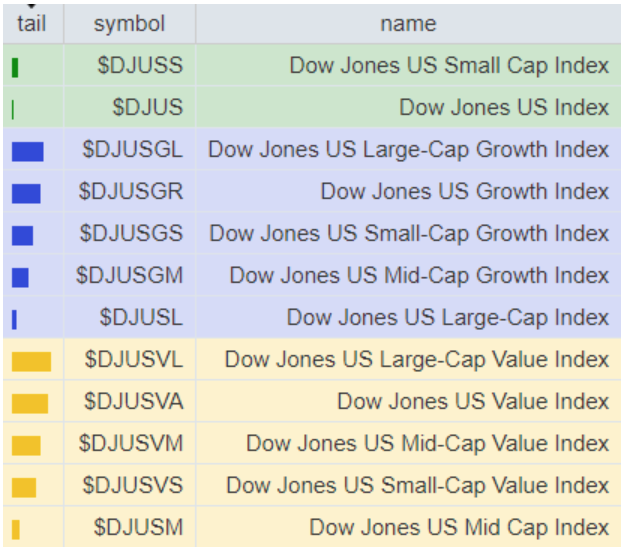Image resolution: width=626 pixels, height=550 pixels.
Task: Select the $DJUSGM symbol
Action: 130,276
